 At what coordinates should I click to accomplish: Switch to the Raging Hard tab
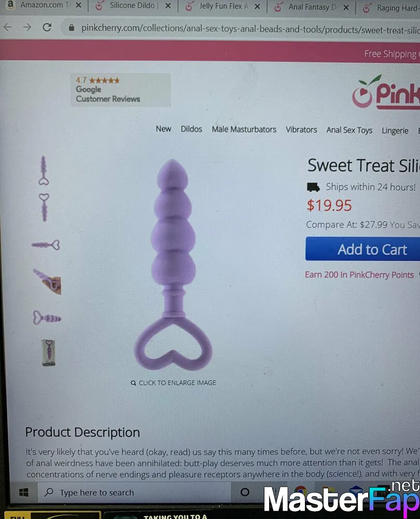(x=390, y=8)
